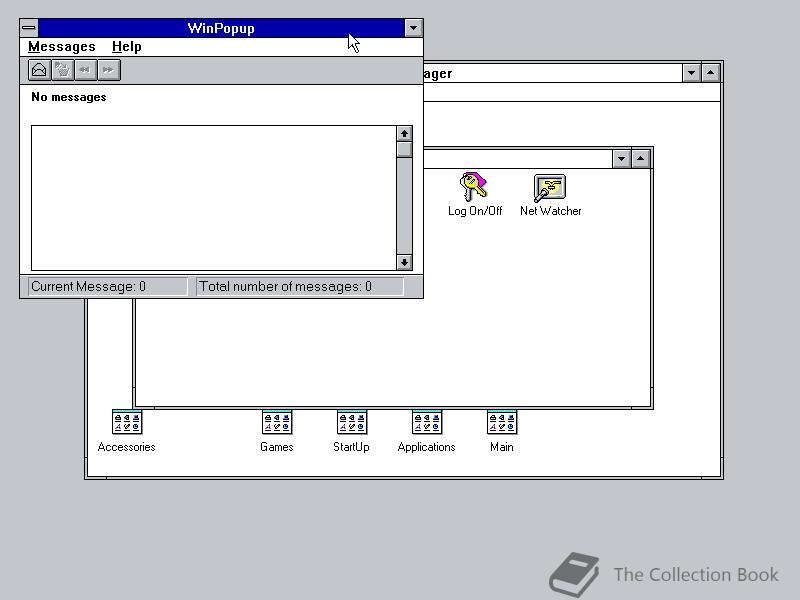Select the Games program group icon
Screen dimensions: 800x600
coord(277,431)
